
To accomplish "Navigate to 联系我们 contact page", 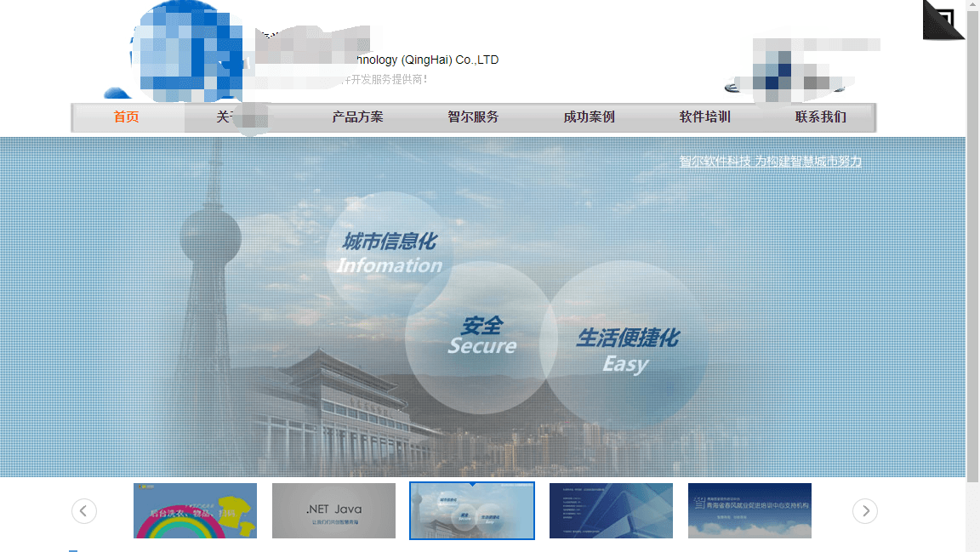I will (x=820, y=117).
